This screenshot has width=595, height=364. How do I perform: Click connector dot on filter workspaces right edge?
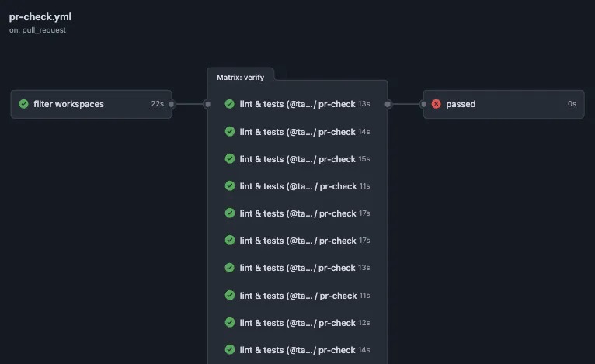pyautogui.click(x=172, y=104)
